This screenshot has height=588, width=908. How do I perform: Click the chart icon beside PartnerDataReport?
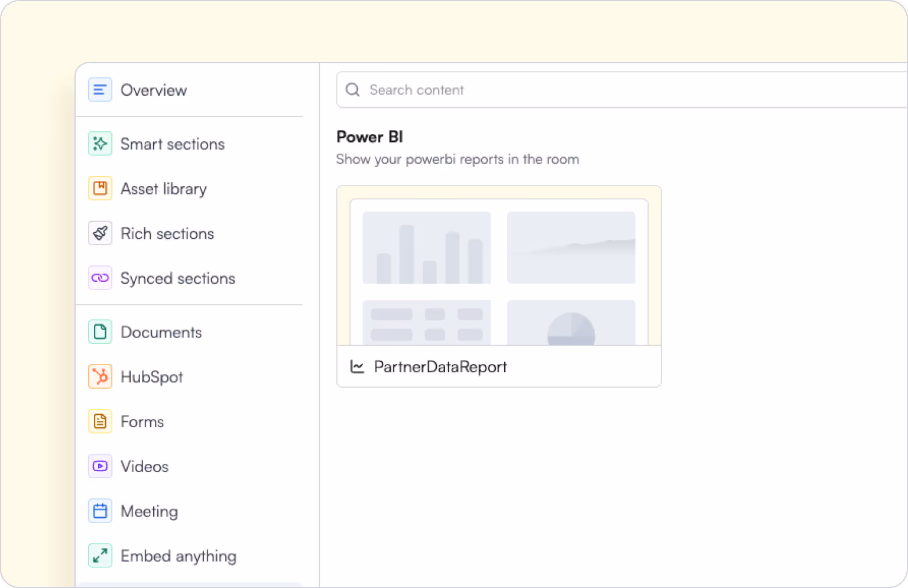pyautogui.click(x=357, y=366)
